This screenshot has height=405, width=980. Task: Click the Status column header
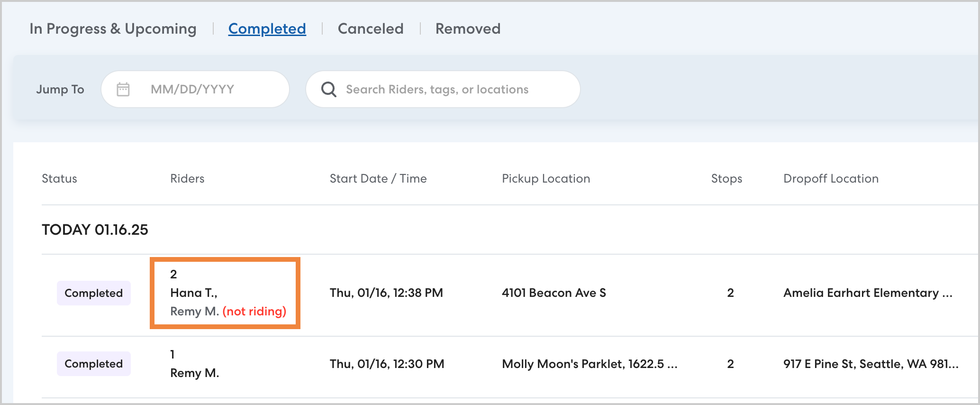click(59, 179)
